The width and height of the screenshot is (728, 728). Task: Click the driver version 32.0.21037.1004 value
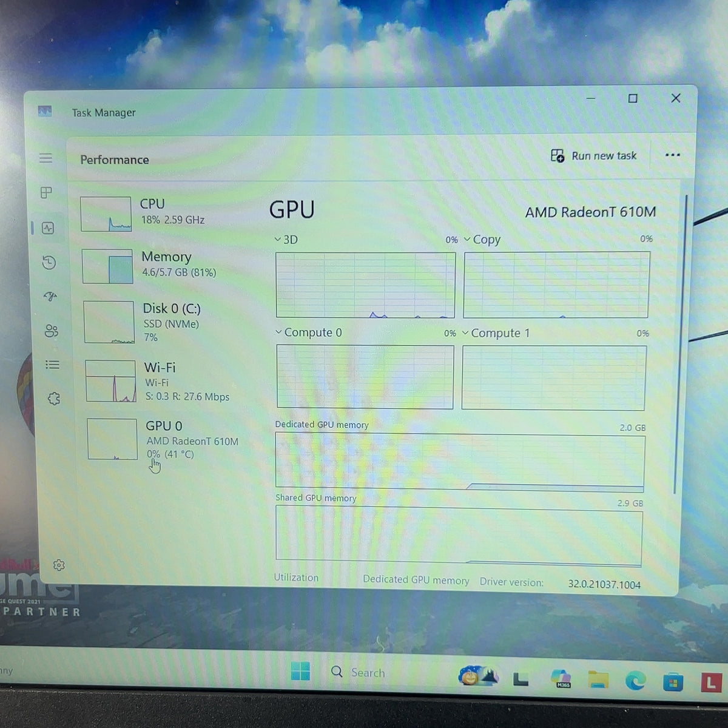tap(604, 585)
